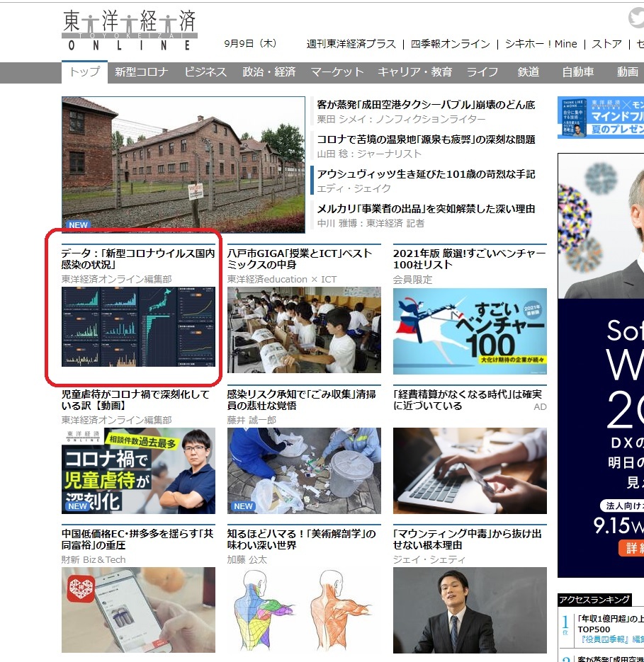Click the マインドフル 夏のプレゼント banner

click(601, 118)
